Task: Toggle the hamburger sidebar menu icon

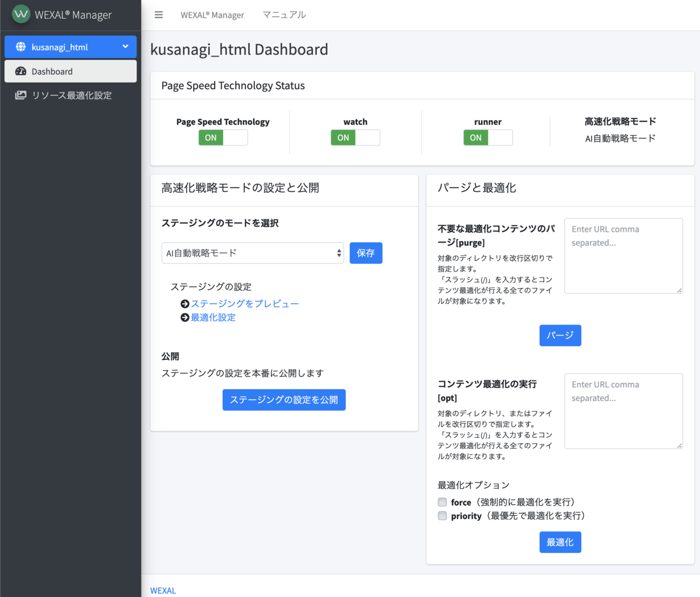Action: 159,15
